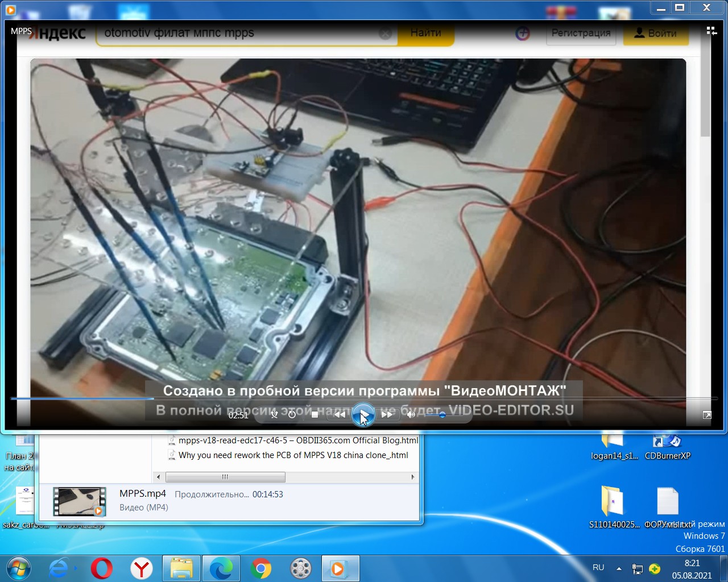This screenshot has width=728, height=582.
Task: Mute the player sound
Action: (411, 415)
